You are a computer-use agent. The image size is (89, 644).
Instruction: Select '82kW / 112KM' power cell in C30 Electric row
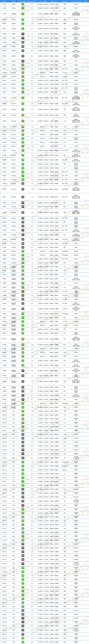point(54,470)
